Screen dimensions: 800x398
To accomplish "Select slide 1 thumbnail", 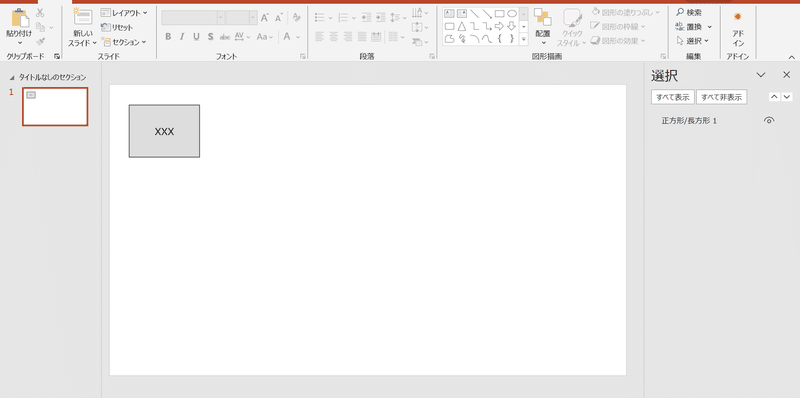I will pos(55,107).
